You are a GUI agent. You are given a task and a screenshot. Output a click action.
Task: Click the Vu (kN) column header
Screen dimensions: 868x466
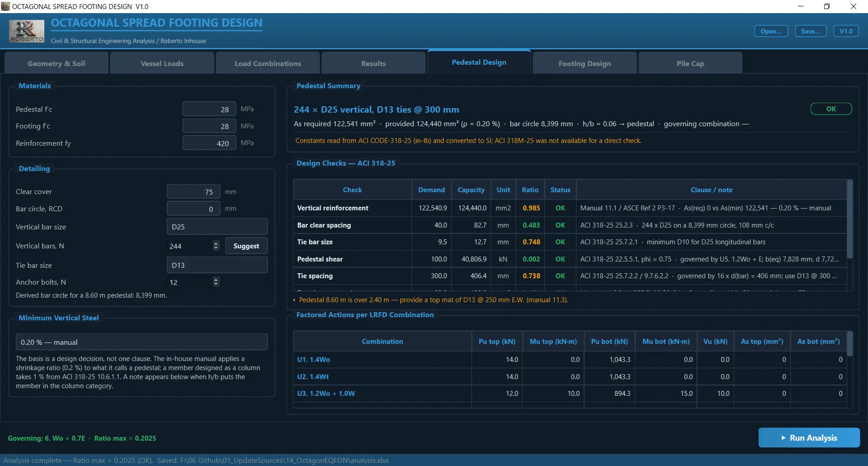(716, 342)
